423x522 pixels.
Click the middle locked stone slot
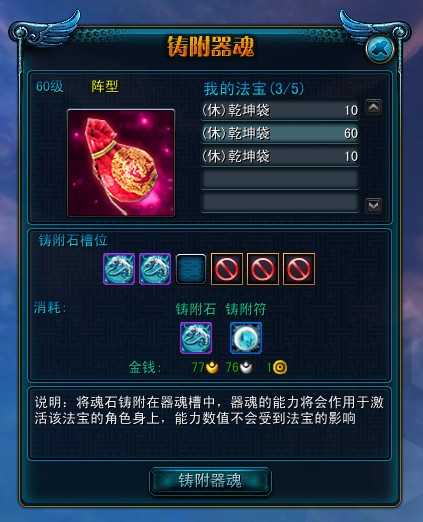[x=263, y=269]
